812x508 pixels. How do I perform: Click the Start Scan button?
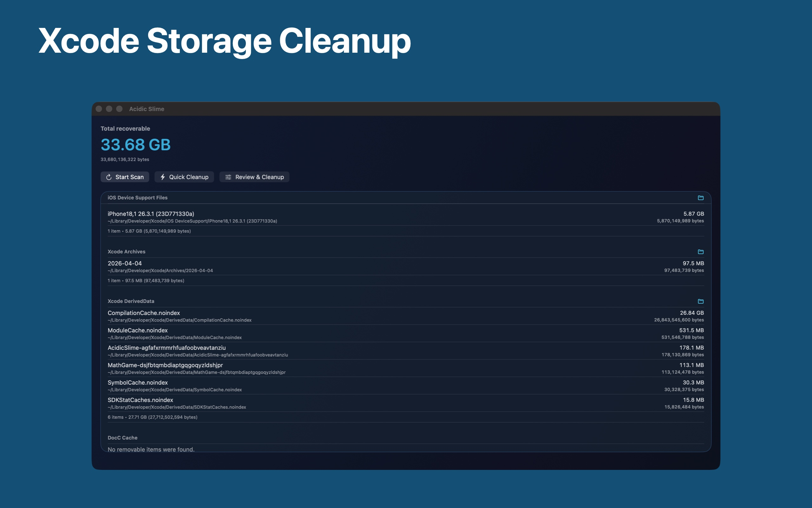pyautogui.click(x=125, y=177)
